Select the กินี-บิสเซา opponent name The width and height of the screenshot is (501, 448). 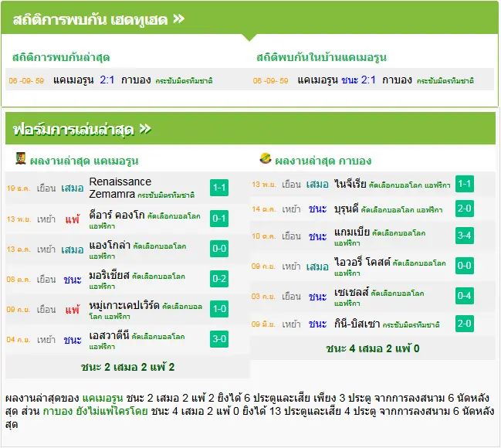point(357,324)
